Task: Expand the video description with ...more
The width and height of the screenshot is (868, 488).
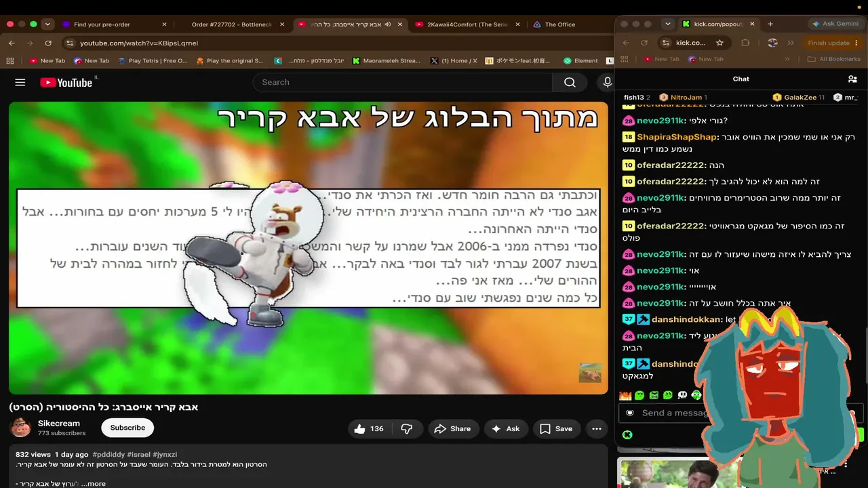Action: 94,484
